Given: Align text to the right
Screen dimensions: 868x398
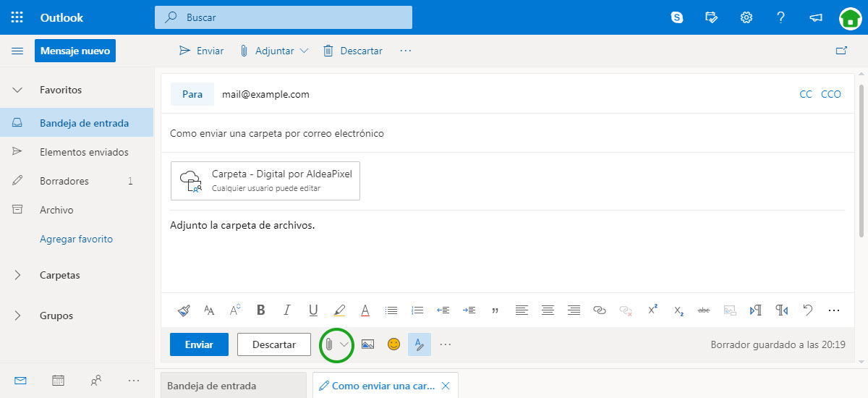Looking at the screenshot, I should coord(574,310).
